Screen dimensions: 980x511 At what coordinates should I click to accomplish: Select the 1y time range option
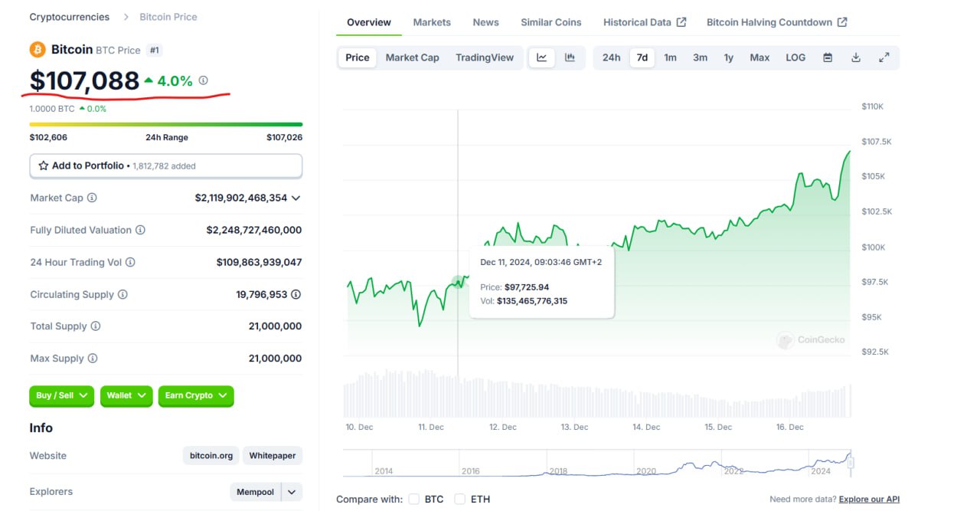pos(728,57)
